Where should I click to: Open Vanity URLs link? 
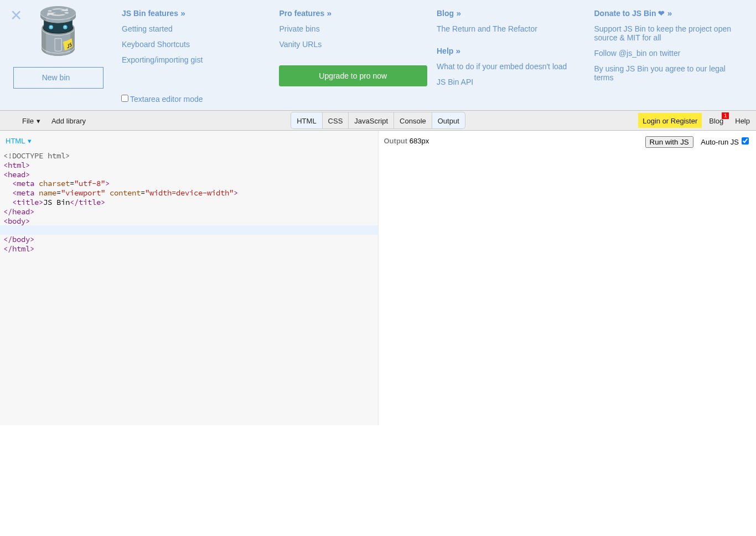[x=300, y=44]
